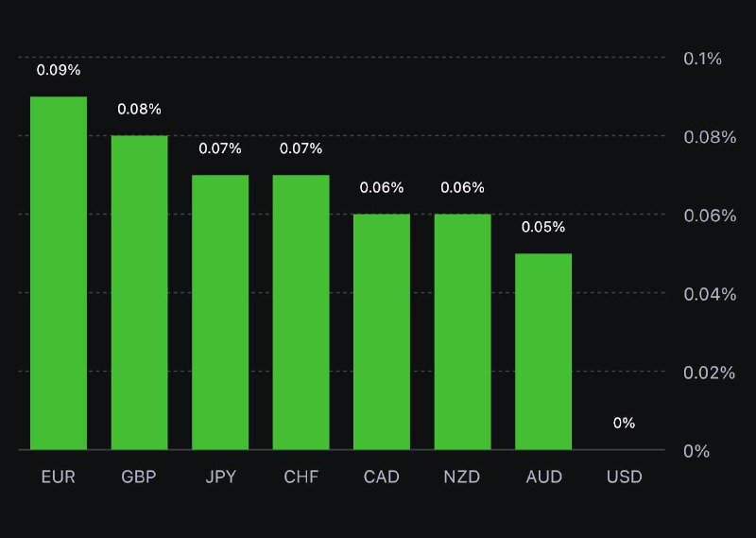The height and width of the screenshot is (538, 756).
Task: Select the green CHF bar
Action: (301, 312)
